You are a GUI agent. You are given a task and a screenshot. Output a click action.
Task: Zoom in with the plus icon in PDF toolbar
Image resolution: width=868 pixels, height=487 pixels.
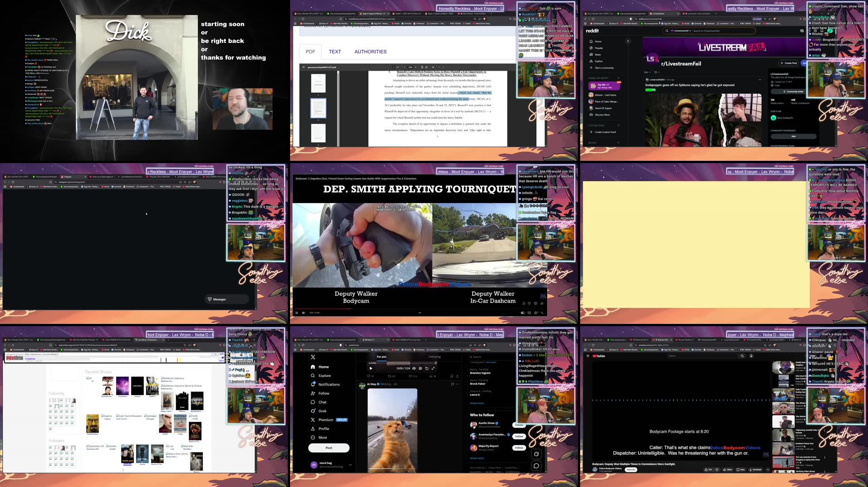coord(416,67)
